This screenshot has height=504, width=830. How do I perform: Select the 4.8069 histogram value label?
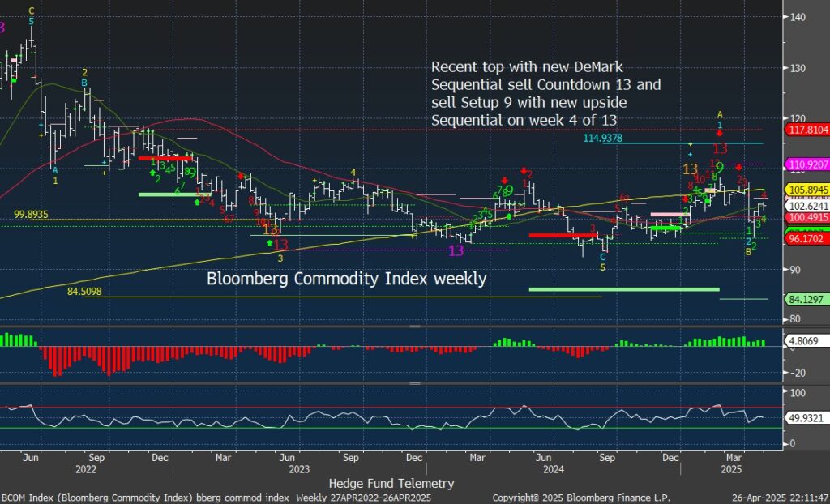click(x=806, y=341)
